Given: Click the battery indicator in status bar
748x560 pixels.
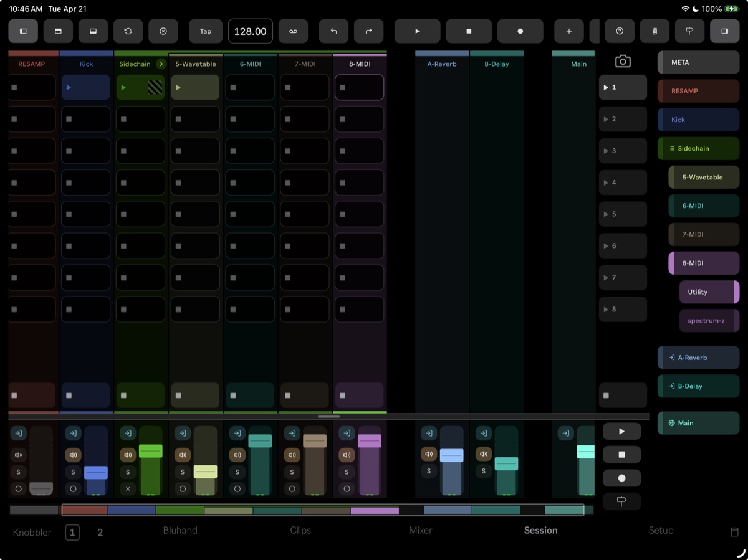Looking at the screenshot, I should tap(731, 9).
